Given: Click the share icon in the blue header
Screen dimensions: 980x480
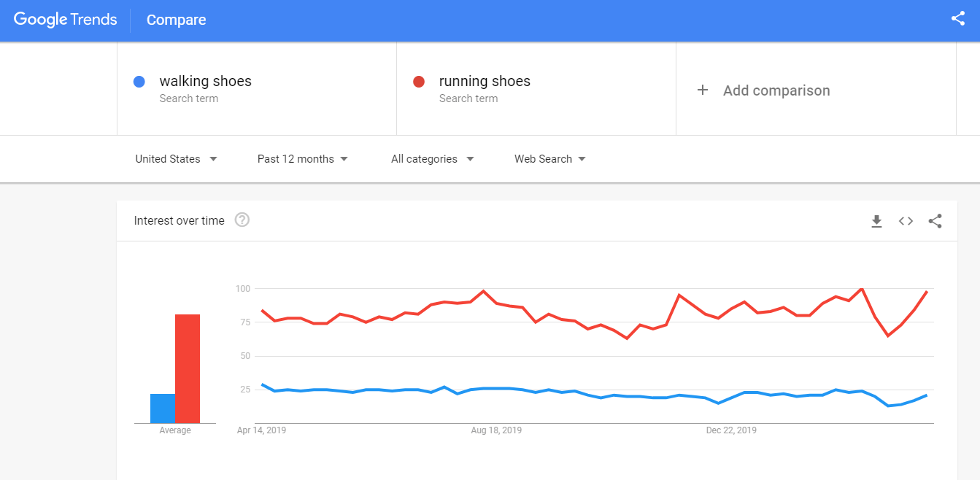Looking at the screenshot, I should point(958,18).
